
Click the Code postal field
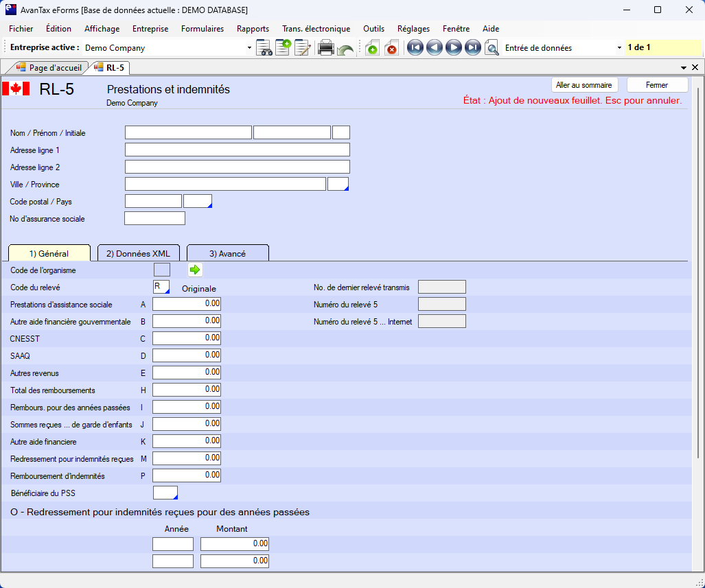coord(153,201)
